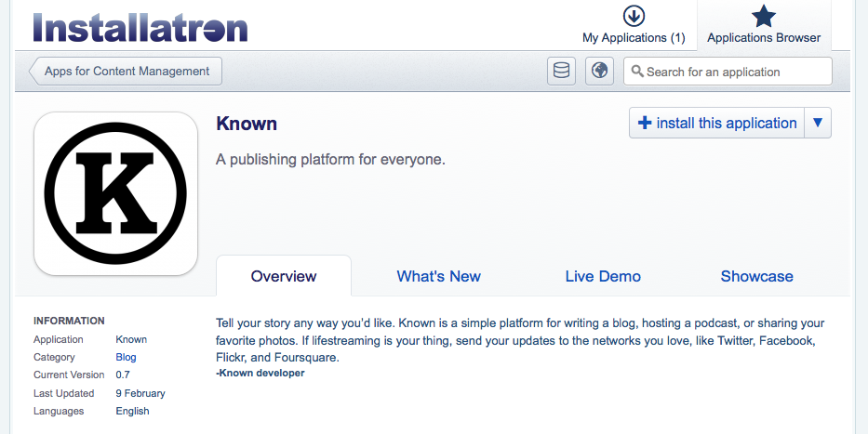Click 'A publishing platform for everyone.' tagline
The height and width of the screenshot is (434, 868).
330,160
